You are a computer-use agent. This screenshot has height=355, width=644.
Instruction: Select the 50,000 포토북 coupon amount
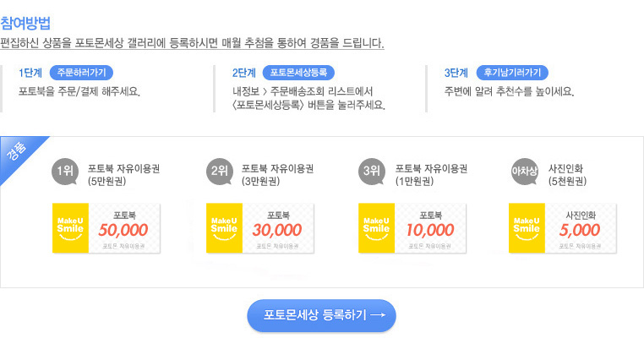pos(123,230)
